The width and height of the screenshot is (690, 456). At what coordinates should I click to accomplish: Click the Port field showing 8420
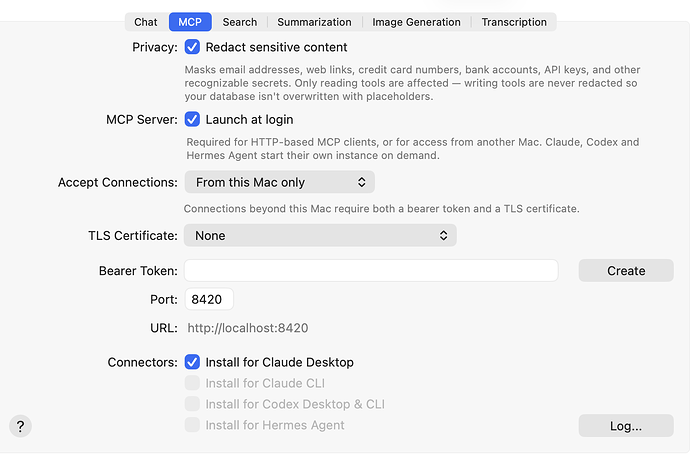click(209, 299)
